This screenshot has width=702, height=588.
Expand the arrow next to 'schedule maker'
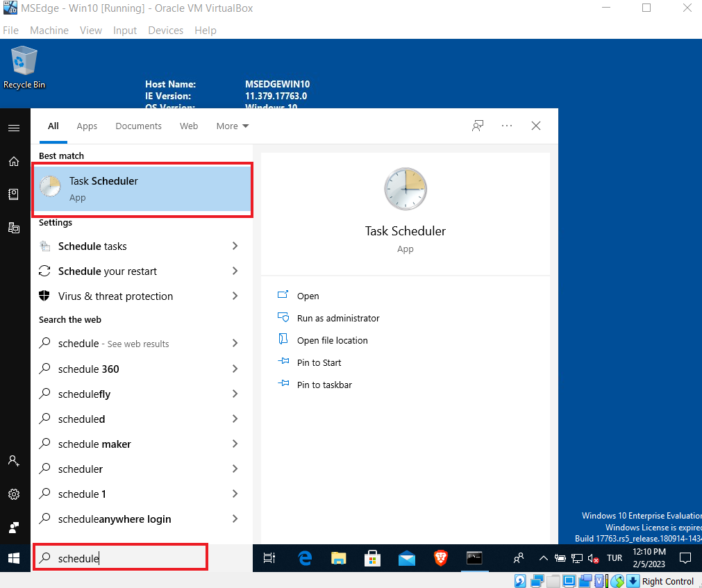235,444
